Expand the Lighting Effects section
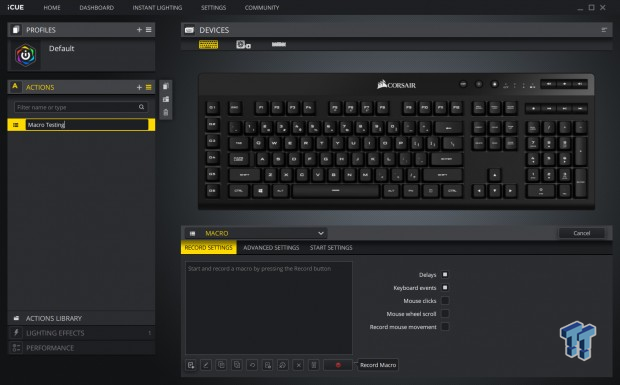620x385 pixels. (81, 333)
